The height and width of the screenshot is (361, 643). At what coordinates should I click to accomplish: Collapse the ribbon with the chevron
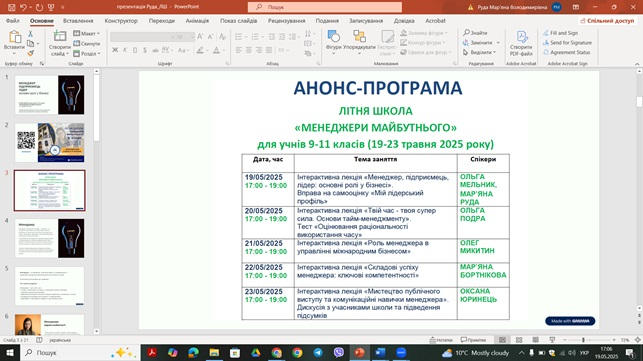click(x=637, y=64)
